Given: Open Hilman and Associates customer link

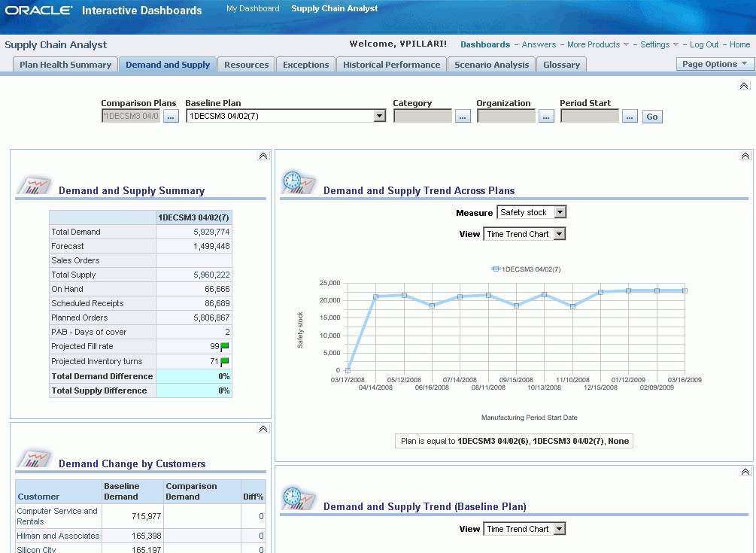Looking at the screenshot, I should click(x=58, y=536).
